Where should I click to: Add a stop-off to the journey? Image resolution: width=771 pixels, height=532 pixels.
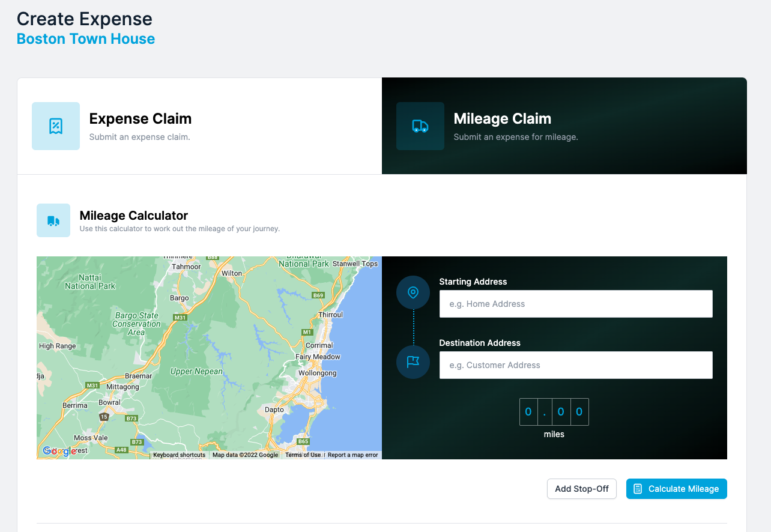(582, 489)
